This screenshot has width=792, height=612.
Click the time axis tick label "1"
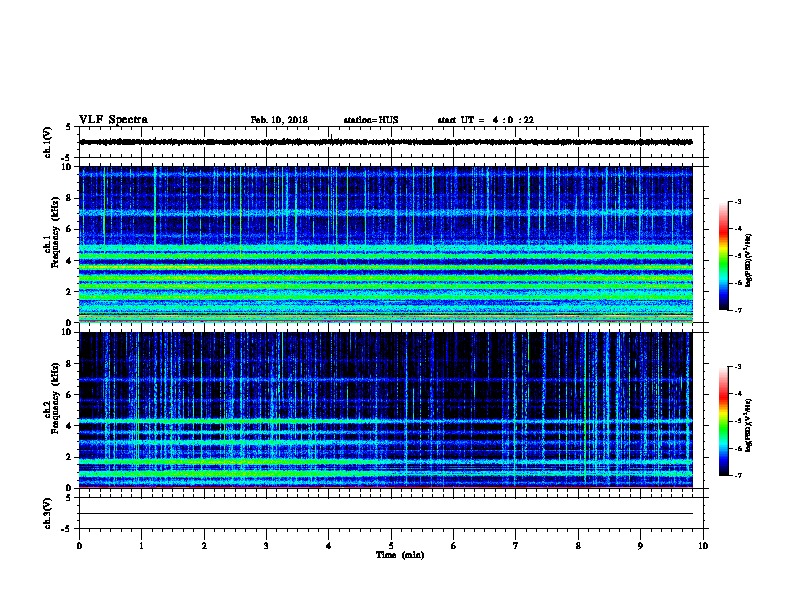(x=141, y=546)
